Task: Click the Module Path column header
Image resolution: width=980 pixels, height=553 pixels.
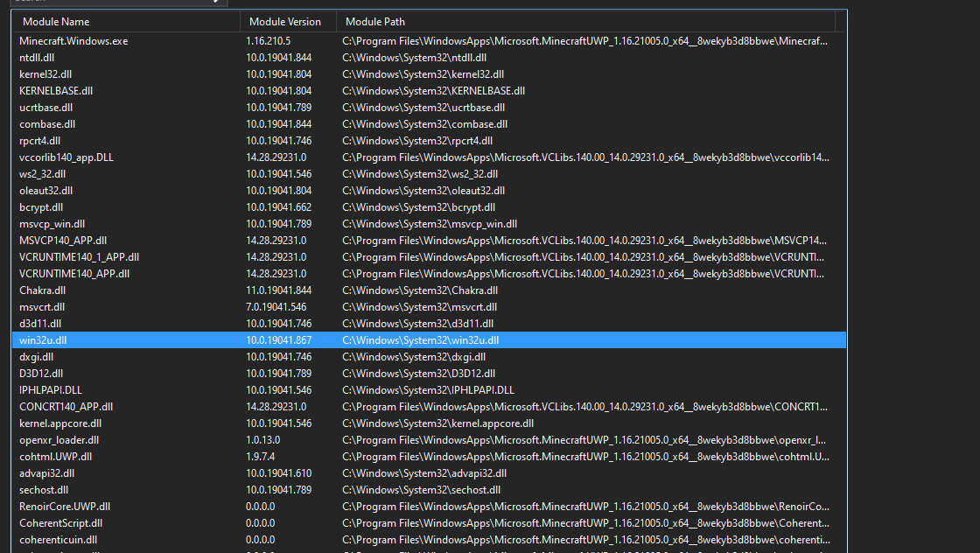Action: point(375,21)
